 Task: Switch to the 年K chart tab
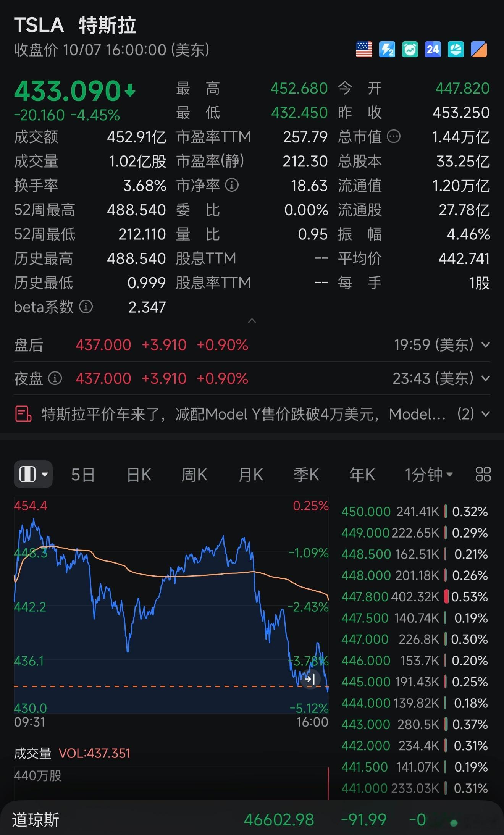362,475
